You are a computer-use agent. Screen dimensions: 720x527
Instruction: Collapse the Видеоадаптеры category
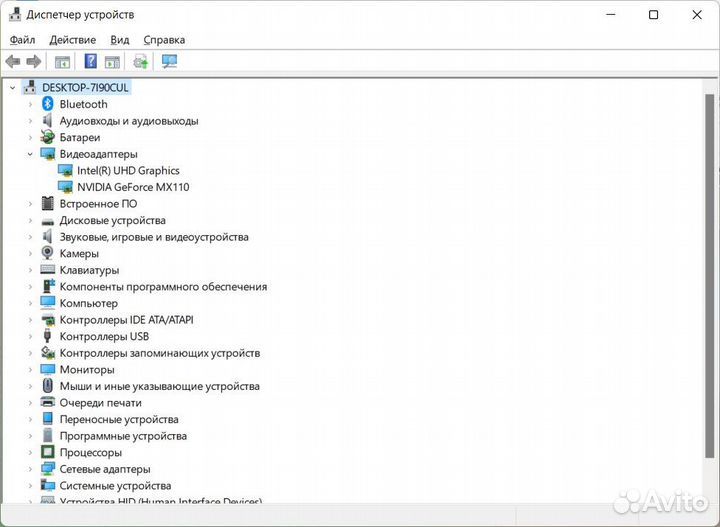[x=30, y=154]
